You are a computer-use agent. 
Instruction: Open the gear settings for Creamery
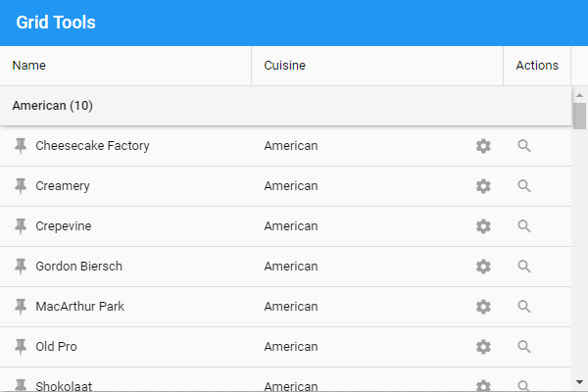point(483,186)
